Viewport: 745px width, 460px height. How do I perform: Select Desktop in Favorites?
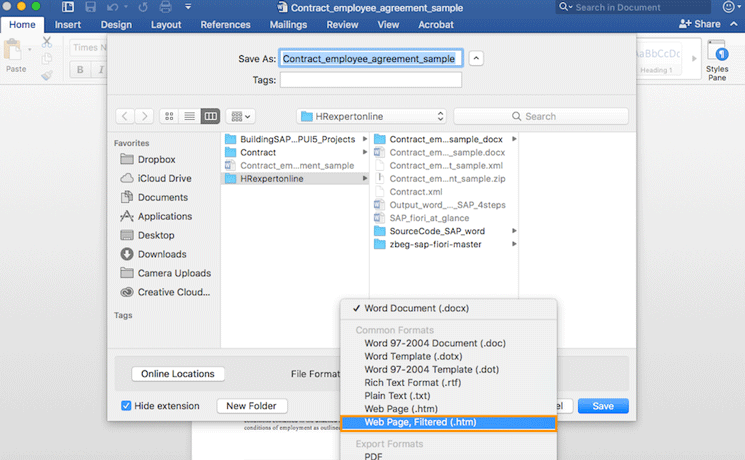pos(147,235)
